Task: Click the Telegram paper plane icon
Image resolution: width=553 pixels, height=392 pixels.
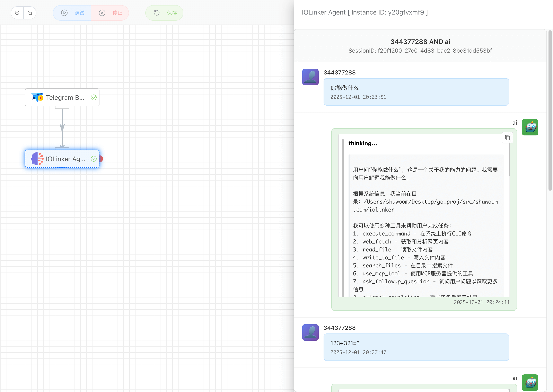Action: pos(37,97)
